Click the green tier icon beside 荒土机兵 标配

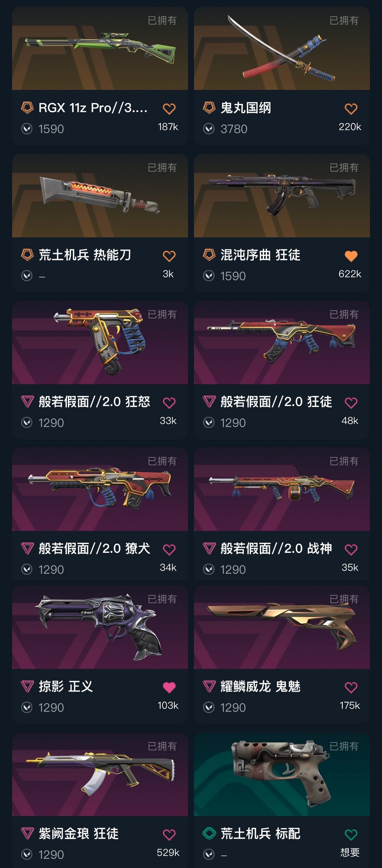[209, 833]
